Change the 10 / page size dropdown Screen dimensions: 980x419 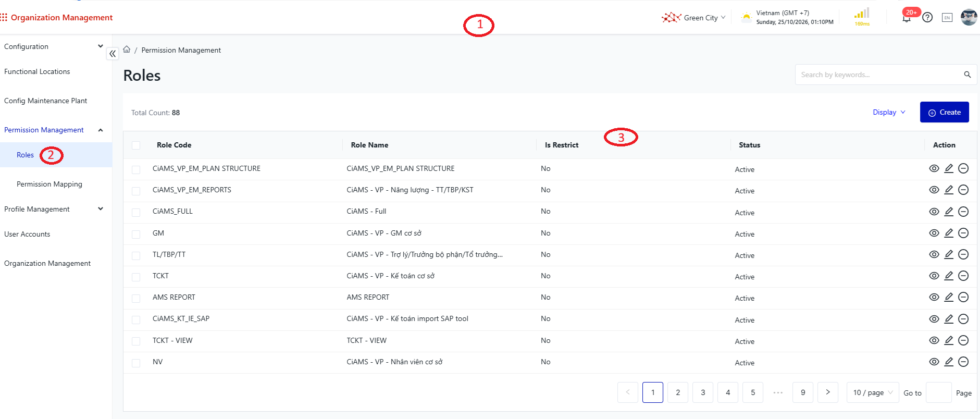873,392
